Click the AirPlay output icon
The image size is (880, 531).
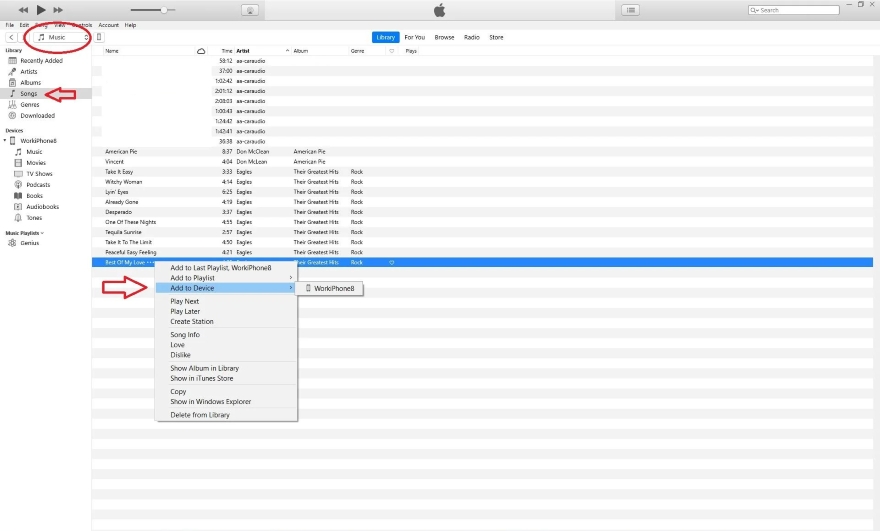(x=251, y=10)
